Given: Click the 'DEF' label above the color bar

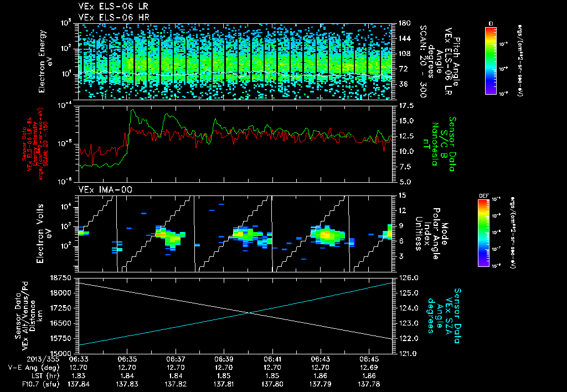Looking at the screenshot, I should [483, 197].
